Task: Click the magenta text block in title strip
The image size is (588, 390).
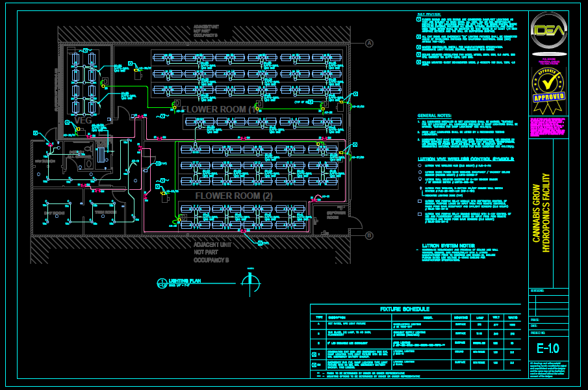Action: click(x=548, y=127)
